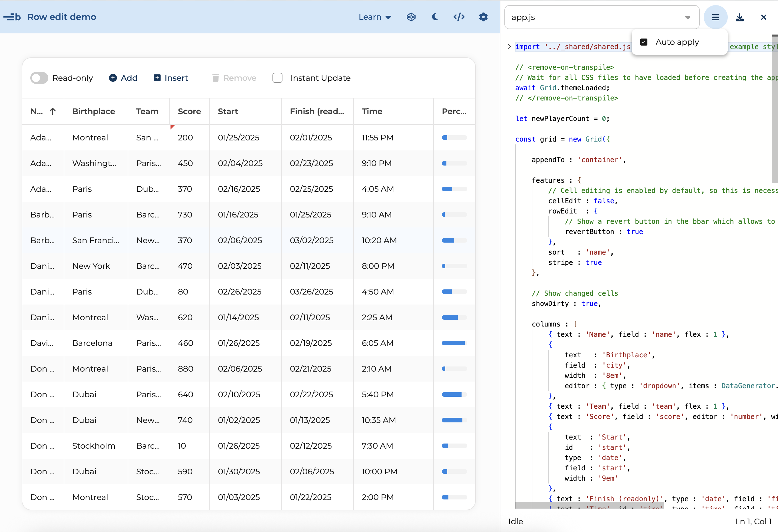Click the CodePen icon in header
778x532 pixels.
(411, 17)
